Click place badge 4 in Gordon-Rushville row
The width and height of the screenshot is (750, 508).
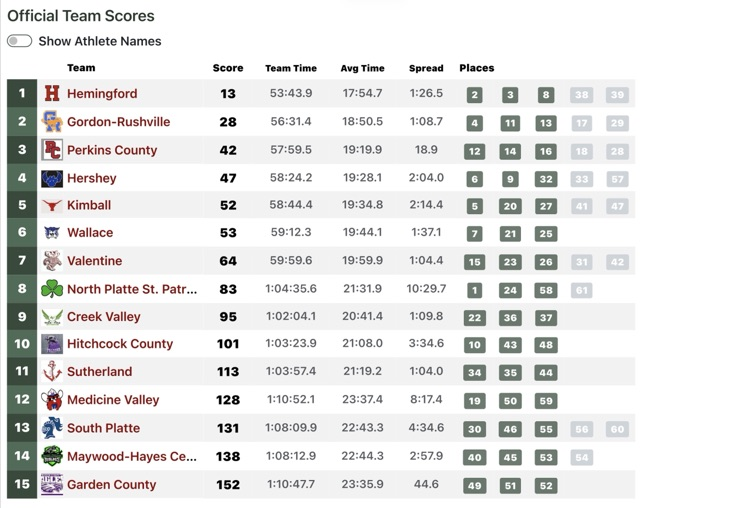[474, 123]
